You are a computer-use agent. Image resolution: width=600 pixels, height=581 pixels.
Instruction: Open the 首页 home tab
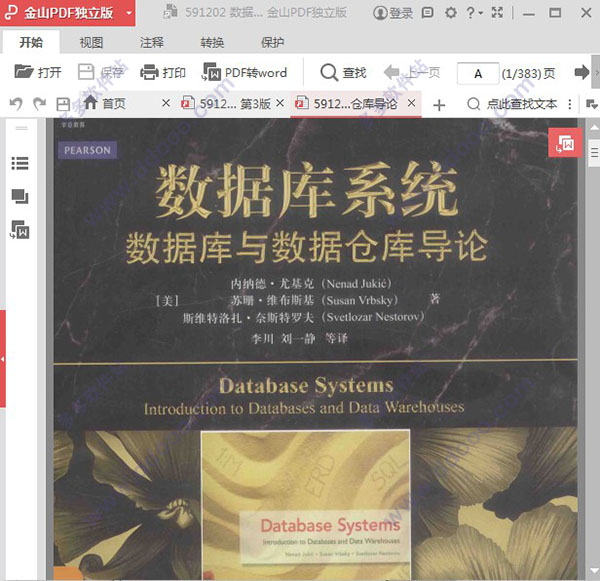[x=104, y=103]
